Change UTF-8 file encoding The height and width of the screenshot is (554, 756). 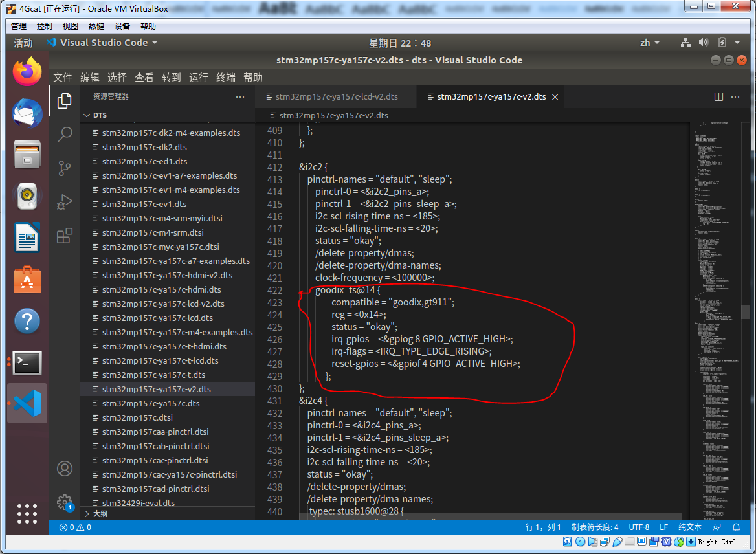click(x=639, y=527)
